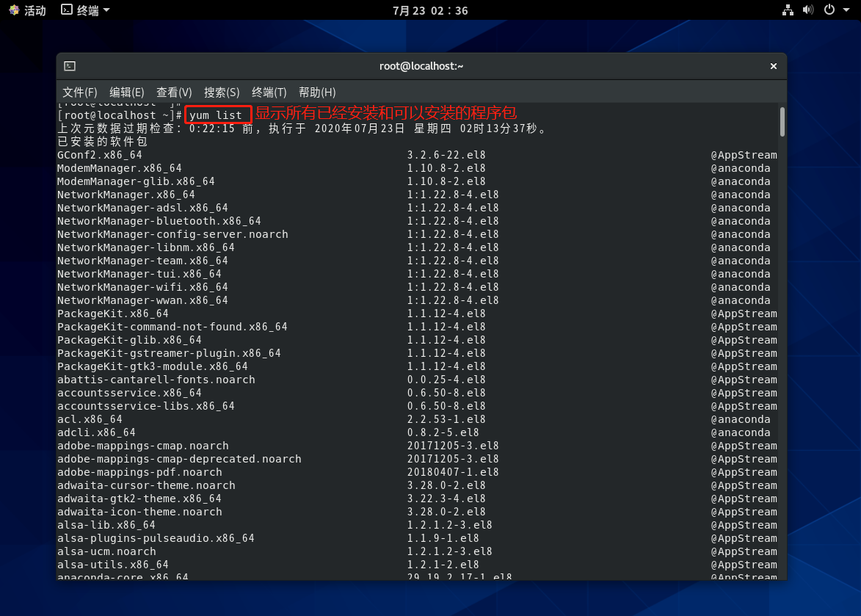Open the 编辑(E) menu
This screenshot has width=861, height=616.
127,92
